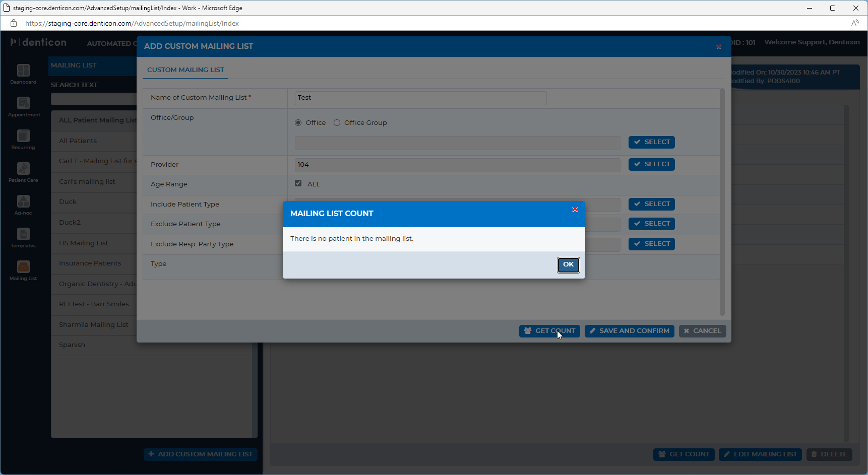
Task: Click the DELETE button at the bottom
Action: 829,454
